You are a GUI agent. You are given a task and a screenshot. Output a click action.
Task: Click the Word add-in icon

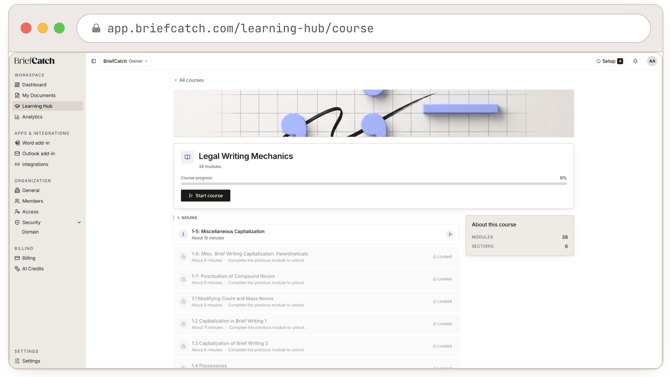coord(17,143)
